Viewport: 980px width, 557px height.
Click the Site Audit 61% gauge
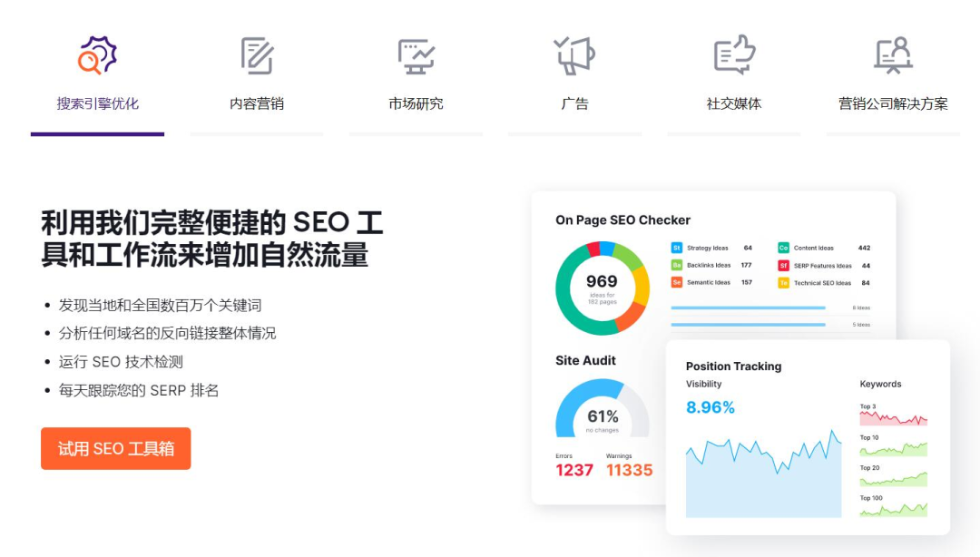pos(602,413)
